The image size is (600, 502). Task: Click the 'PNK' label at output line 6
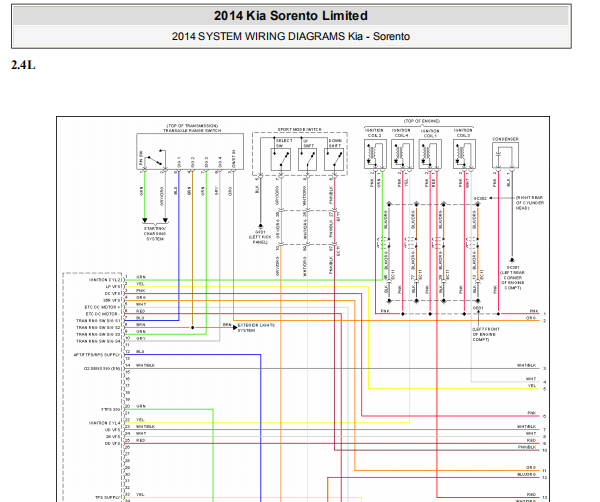[x=532, y=413]
